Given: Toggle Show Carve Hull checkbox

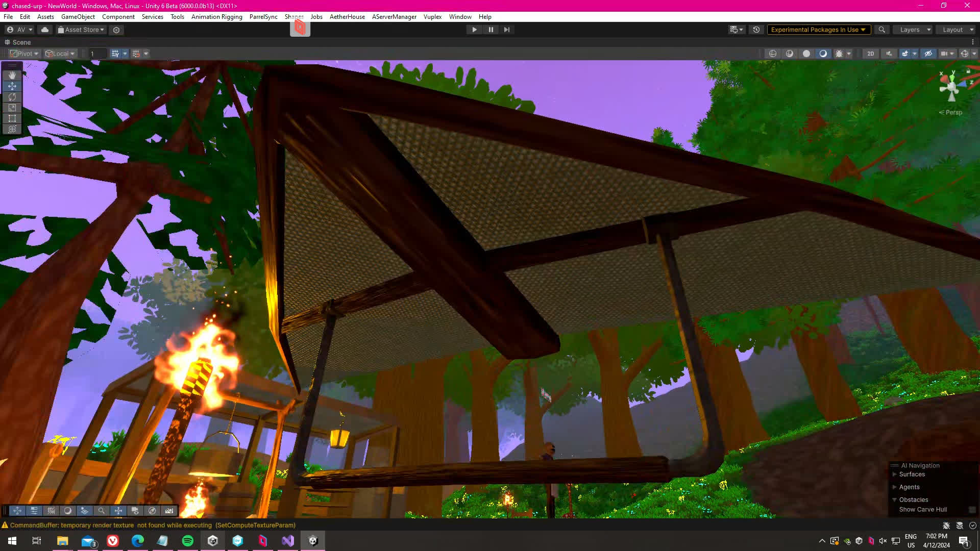Looking at the screenshot, I should tap(972, 510).
